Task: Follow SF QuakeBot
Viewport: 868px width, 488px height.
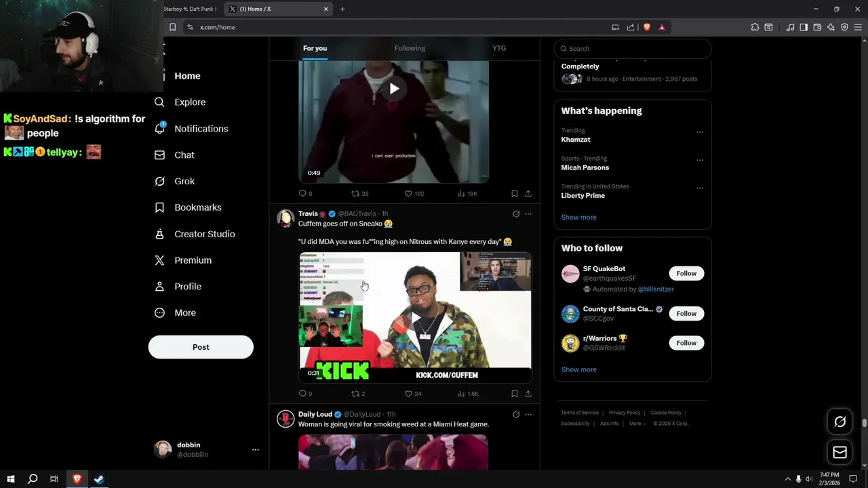Action: click(x=686, y=273)
